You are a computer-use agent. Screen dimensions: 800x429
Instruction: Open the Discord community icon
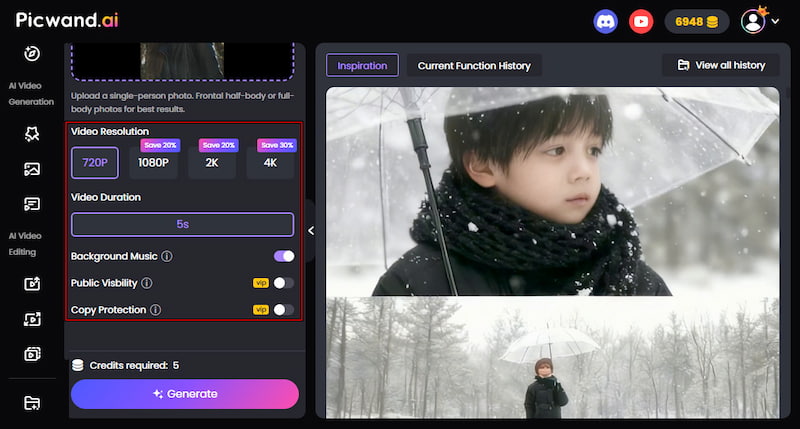(x=605, y=22)
